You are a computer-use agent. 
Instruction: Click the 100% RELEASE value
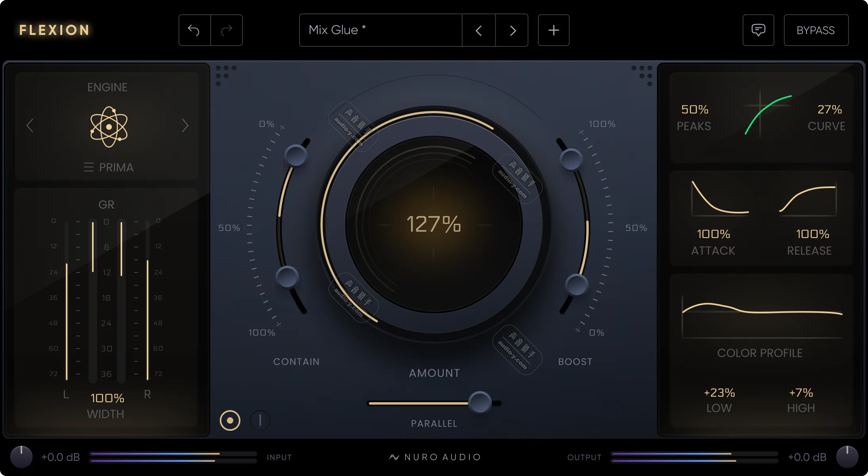click(812, 234)
